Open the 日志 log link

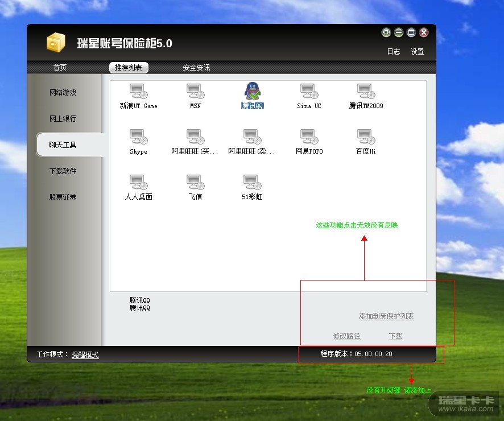[x=394, y=51]
